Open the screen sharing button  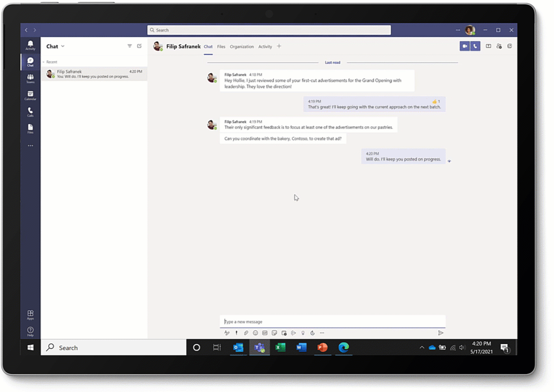(488, 46)
